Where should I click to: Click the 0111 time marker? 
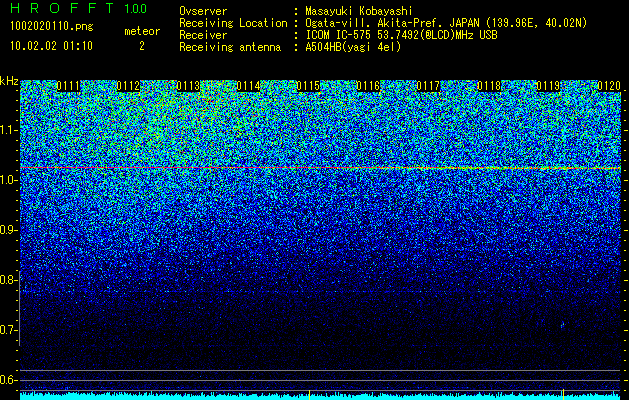pyautogui.click(x=68, y=86)
